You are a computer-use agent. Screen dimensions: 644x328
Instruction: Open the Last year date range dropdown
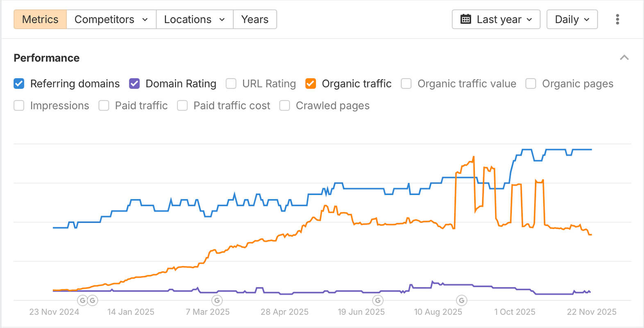point(496,19)
